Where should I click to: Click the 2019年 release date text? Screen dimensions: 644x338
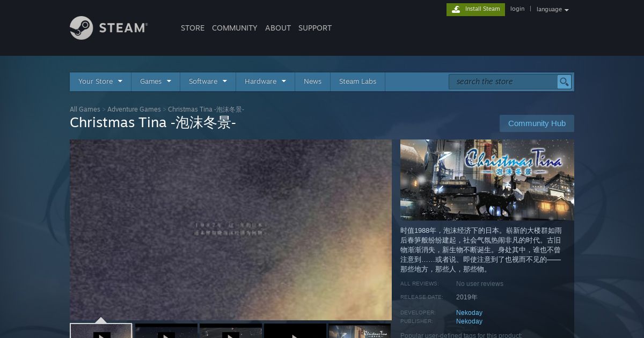(x=467, y=297)
